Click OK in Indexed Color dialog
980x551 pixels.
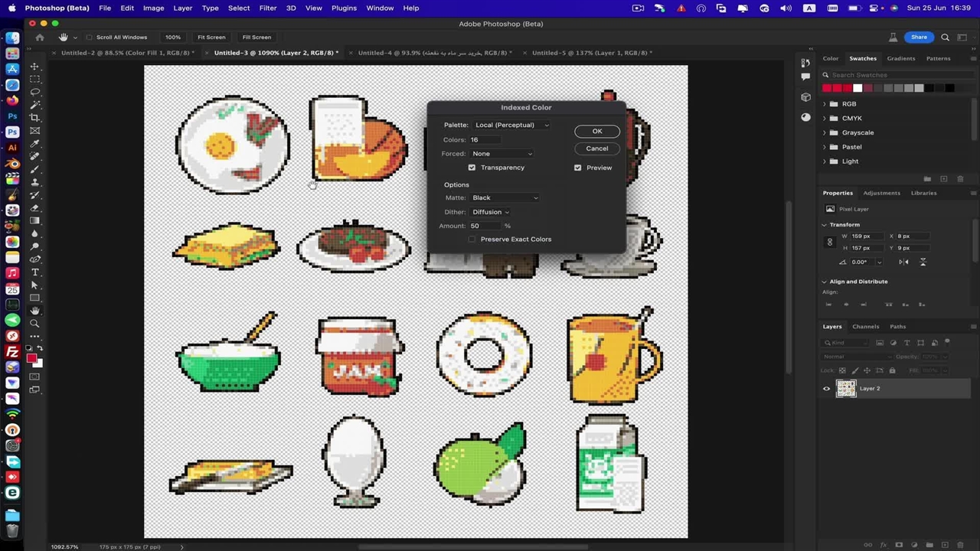coord(597,131)
